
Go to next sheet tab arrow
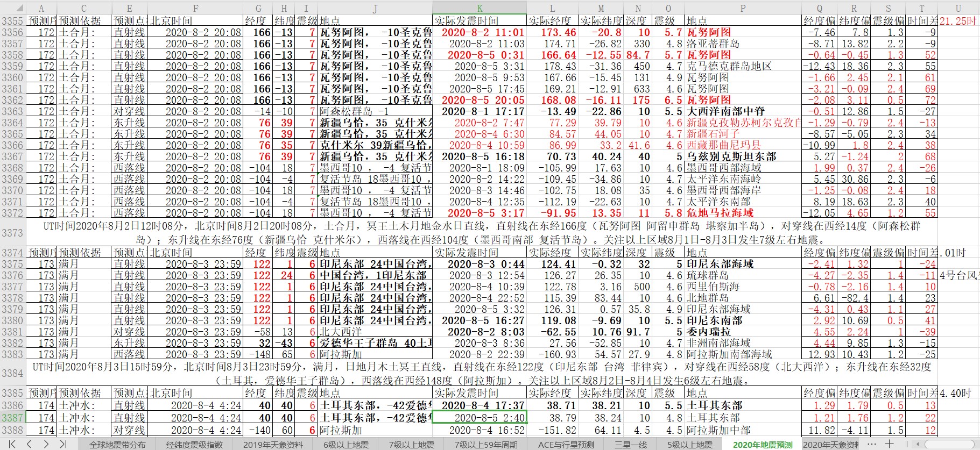pyautogui.click(x=46, y=444)
